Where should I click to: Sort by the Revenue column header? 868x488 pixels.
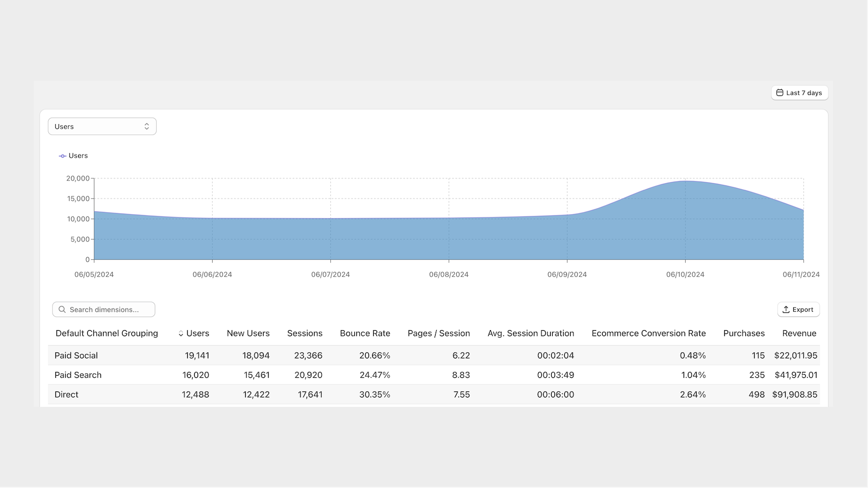(799, 333)
